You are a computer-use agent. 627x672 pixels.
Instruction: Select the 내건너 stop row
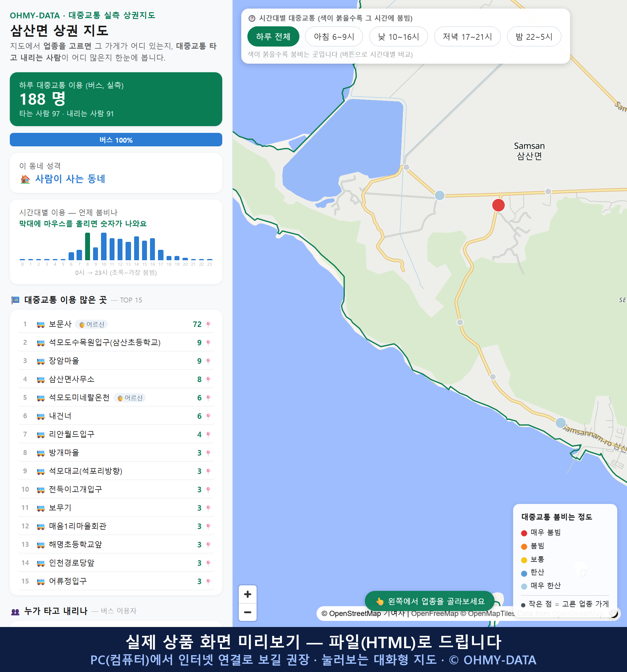(x=116, y=416)
